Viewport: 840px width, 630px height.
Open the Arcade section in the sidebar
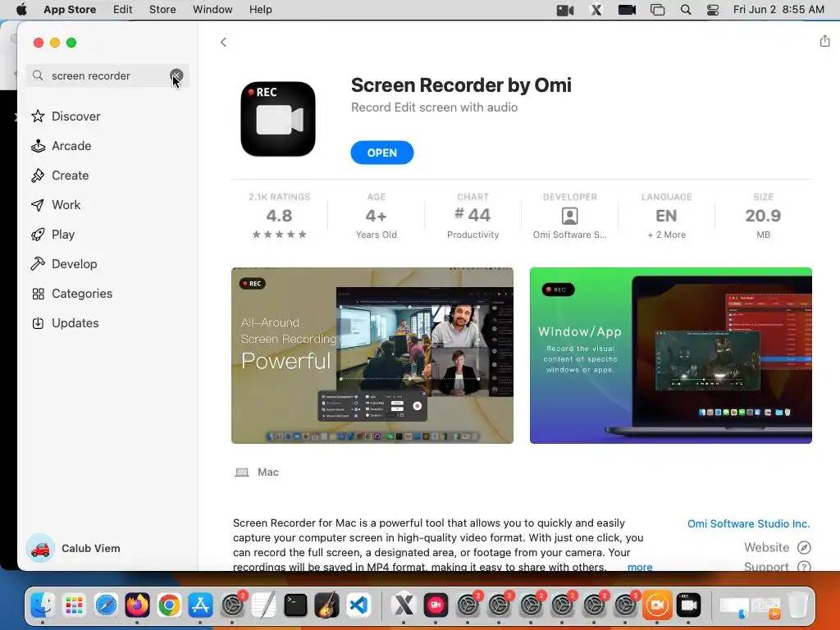click(x=61, y=146)
